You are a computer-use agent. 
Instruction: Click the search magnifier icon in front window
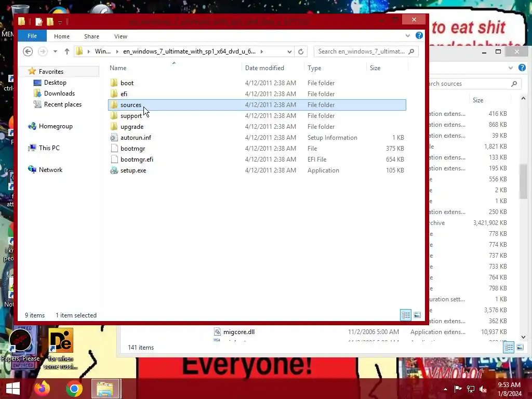pyautogui.click(x=411, y=51)
